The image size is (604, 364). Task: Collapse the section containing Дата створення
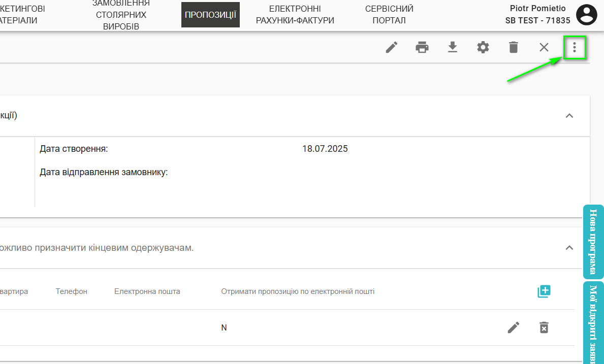[569, 116]
